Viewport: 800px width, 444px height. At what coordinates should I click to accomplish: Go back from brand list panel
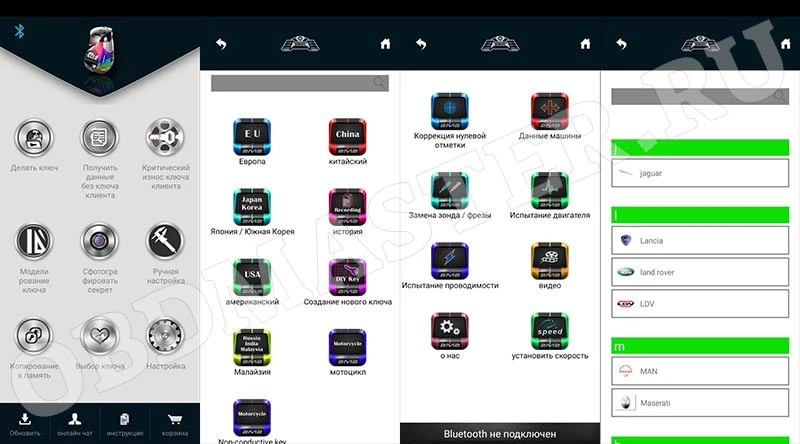[621, 44]
